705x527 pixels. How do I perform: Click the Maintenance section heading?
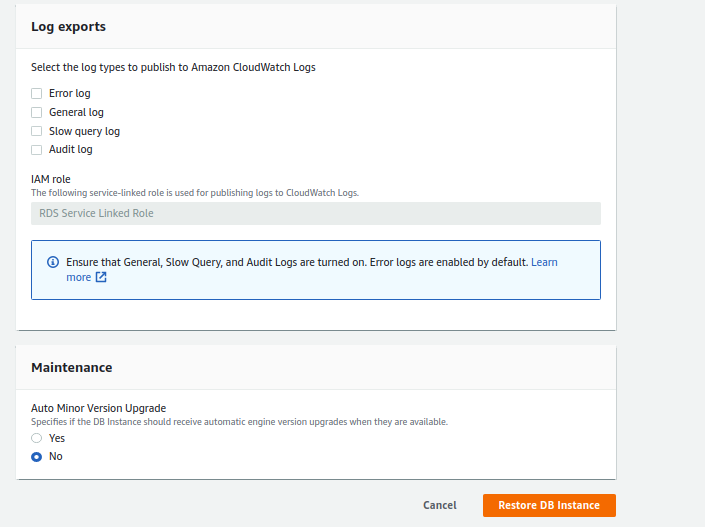click(71, 367)
